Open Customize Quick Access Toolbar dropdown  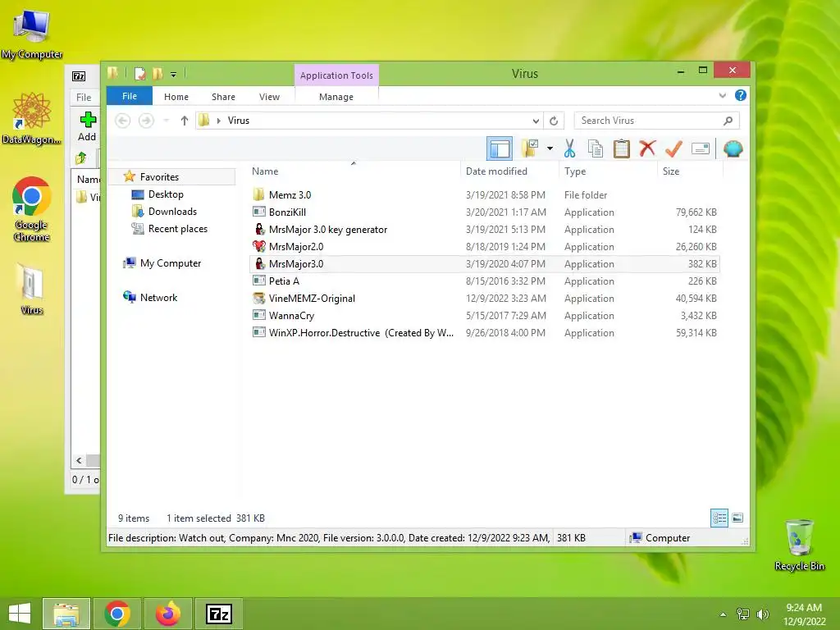pos(173,74)
